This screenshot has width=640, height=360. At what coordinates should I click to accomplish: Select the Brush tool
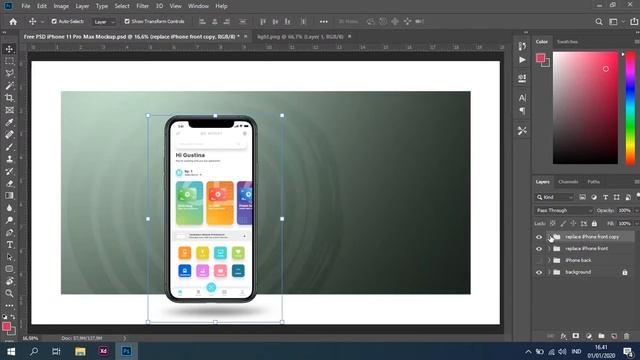pyautogui.click(x=9, y=147)
